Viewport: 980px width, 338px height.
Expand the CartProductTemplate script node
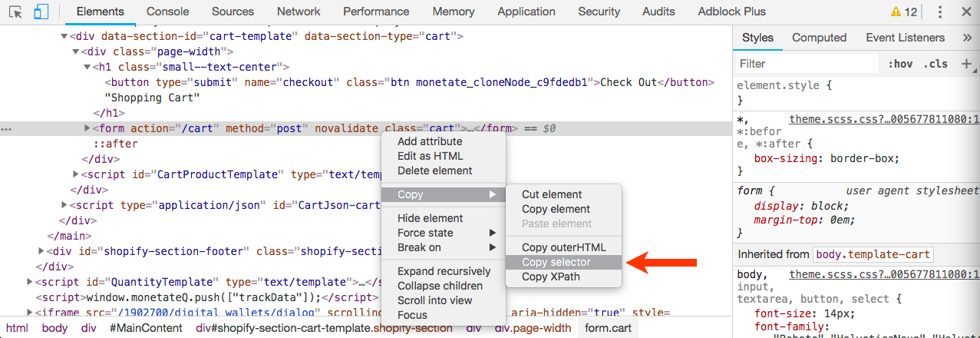tap(75, 174)
